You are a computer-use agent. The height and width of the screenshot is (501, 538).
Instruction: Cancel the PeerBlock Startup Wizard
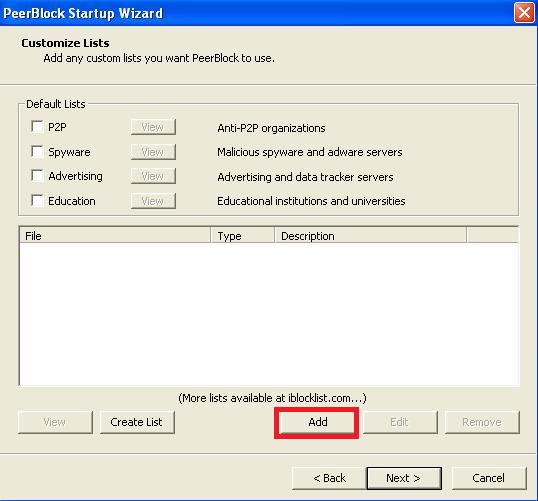pyautogui.click(x=489, y=478)
